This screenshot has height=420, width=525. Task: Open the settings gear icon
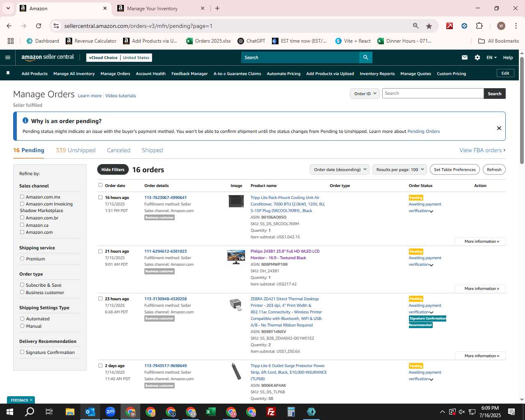[x=477, y=57]
